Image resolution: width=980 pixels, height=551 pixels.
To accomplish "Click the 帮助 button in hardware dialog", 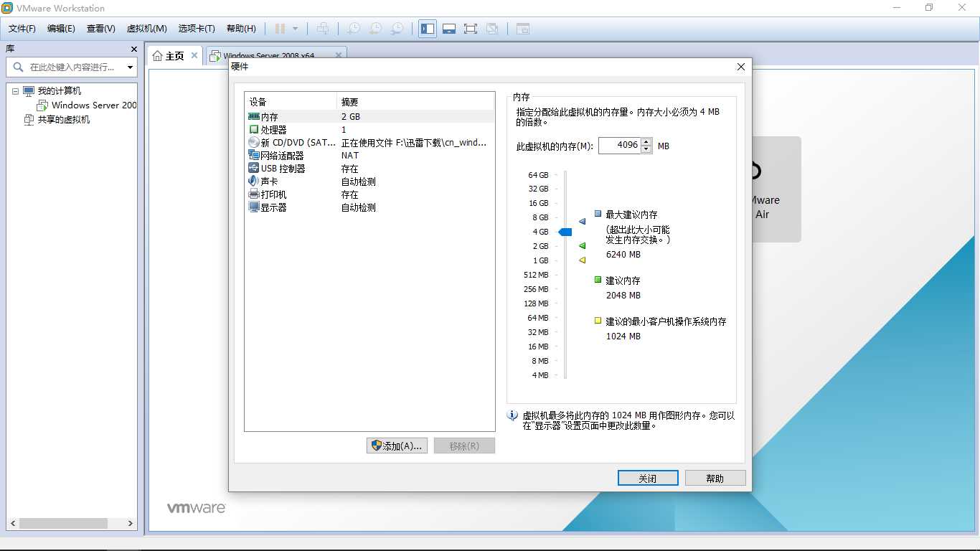I will pyautogui.click(x=715, y=478).
